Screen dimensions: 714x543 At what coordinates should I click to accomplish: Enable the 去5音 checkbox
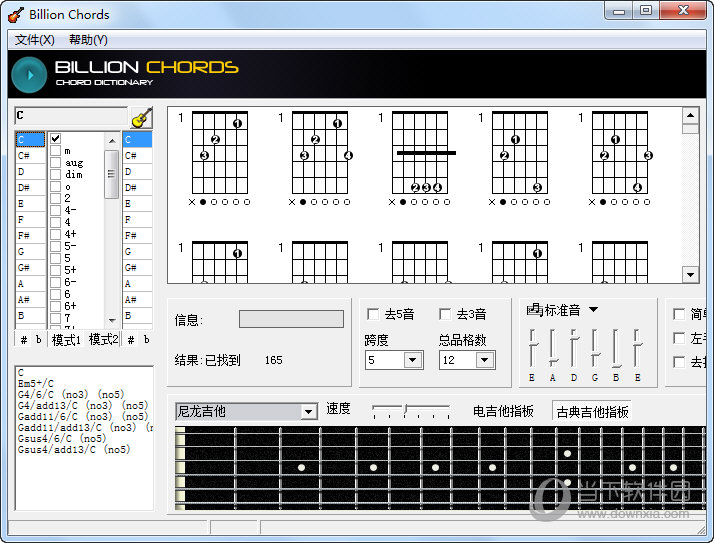[372, 314]
